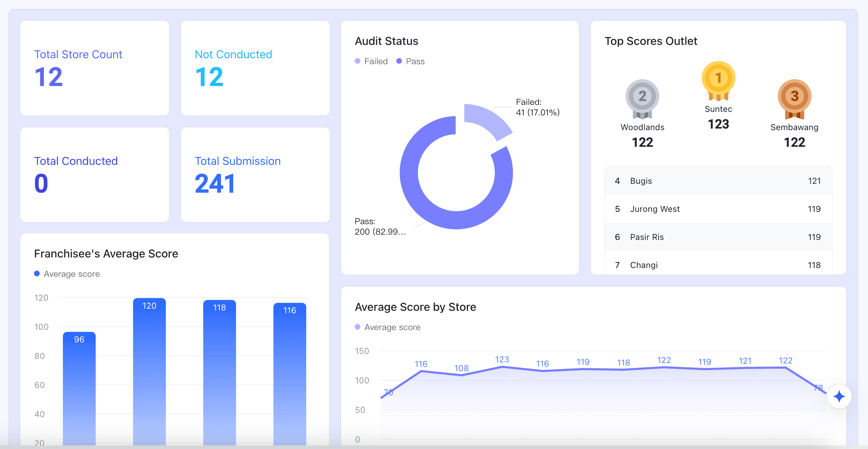Click the blue sparkle AI assistant button
This screenshot has height=449, width=868.
click(839, 396)
